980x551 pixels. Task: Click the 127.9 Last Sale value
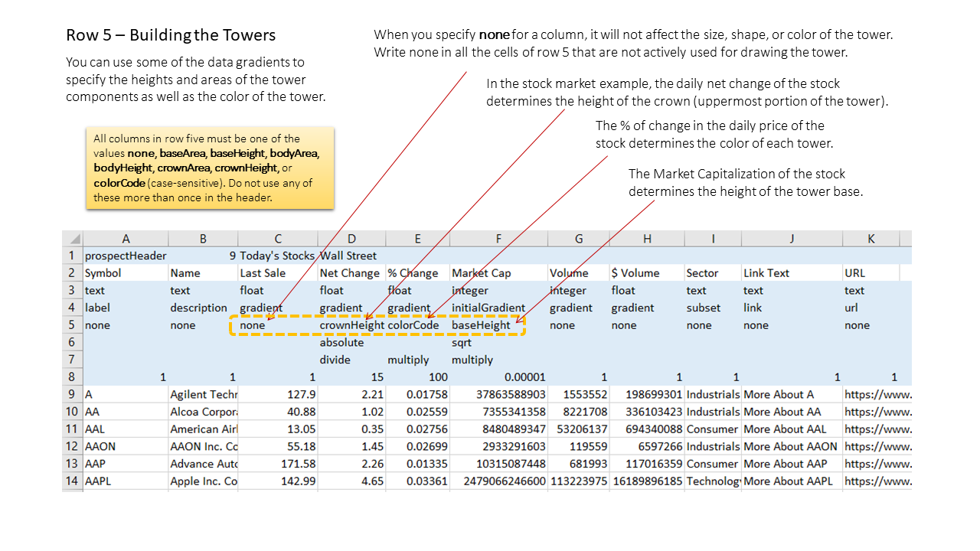[x=278, y=395]
